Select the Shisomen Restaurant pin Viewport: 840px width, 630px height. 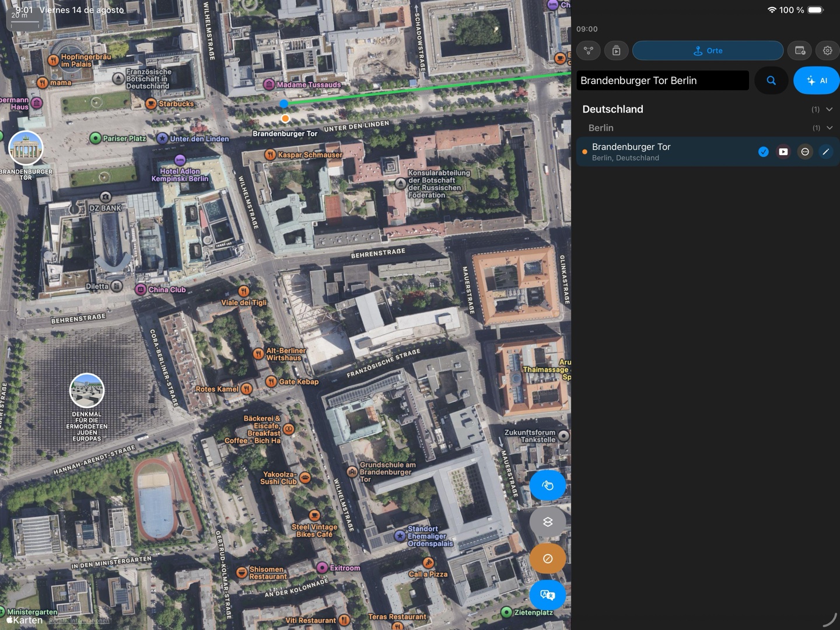tap(242, 572)
